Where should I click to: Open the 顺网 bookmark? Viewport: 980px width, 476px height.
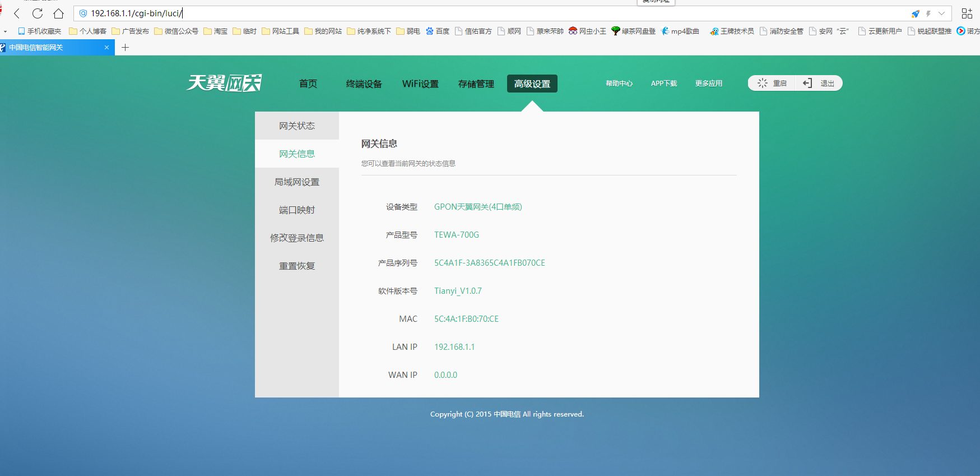(509, 31)
